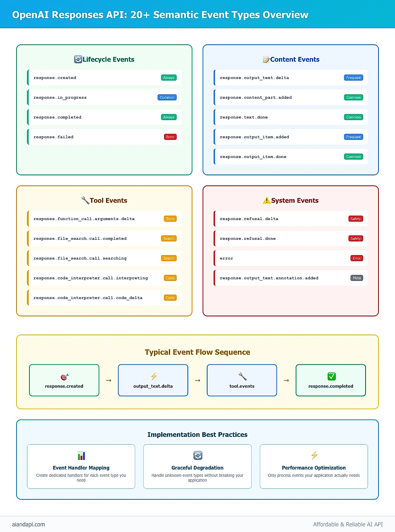Select response.content_part.added row
This screenshot has width=395, height=532.
[x=291, y=98]
